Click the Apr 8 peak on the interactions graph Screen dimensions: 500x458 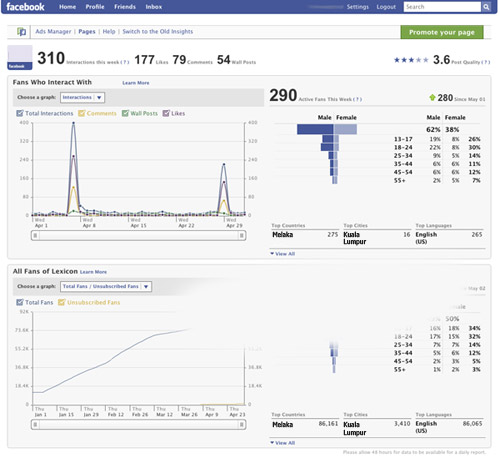click(73, 123)
